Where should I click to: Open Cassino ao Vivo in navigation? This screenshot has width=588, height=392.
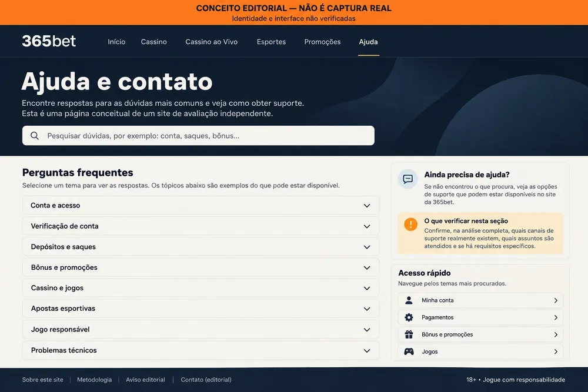tap(212, 42)
